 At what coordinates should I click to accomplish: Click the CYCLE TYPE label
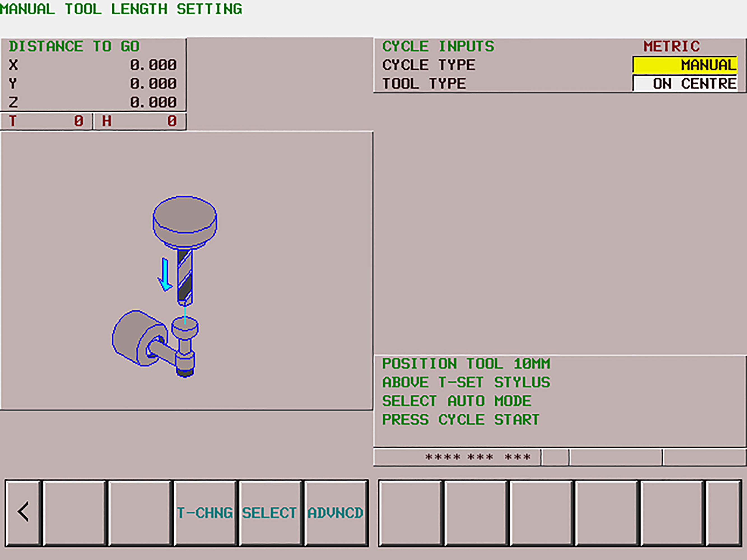(429, 65)
